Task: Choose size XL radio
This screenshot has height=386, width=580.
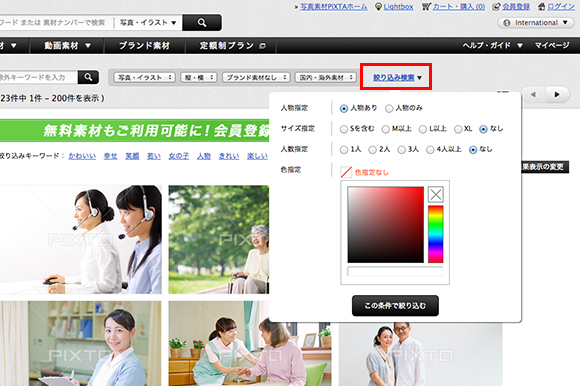Action: coord(458,129)
